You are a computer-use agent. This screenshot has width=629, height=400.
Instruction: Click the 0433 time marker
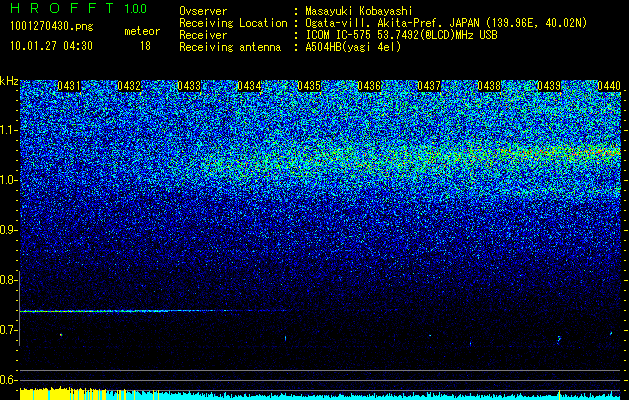tap(189, 86)
